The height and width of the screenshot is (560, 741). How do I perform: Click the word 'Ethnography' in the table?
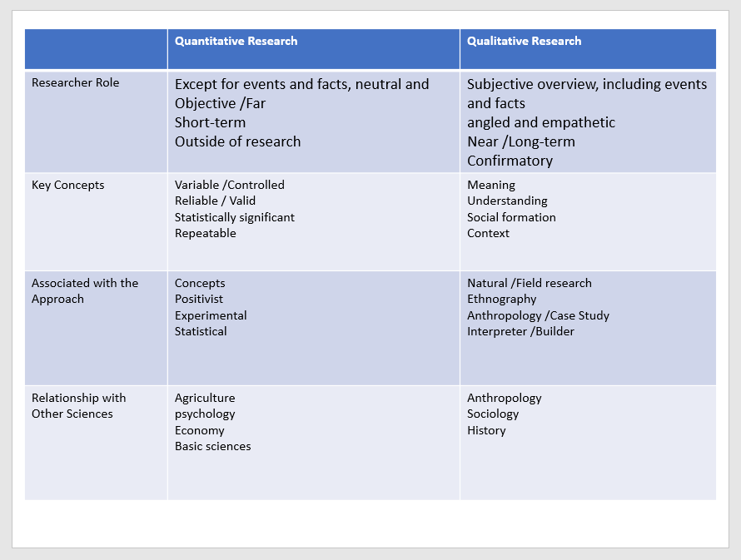coord(501,299)
